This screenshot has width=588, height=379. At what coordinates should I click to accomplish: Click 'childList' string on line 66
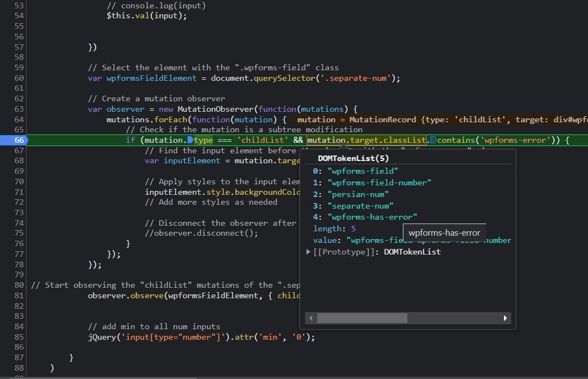262,140
